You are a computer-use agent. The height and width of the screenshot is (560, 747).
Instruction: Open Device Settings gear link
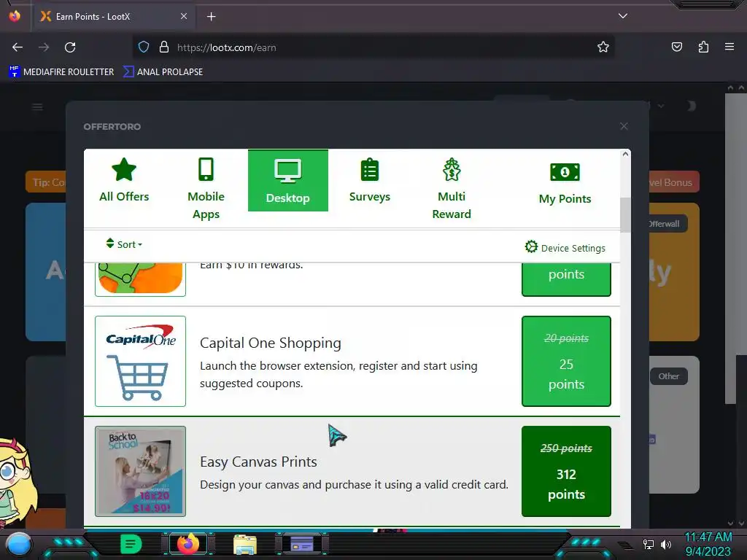[x=565, y=248]
